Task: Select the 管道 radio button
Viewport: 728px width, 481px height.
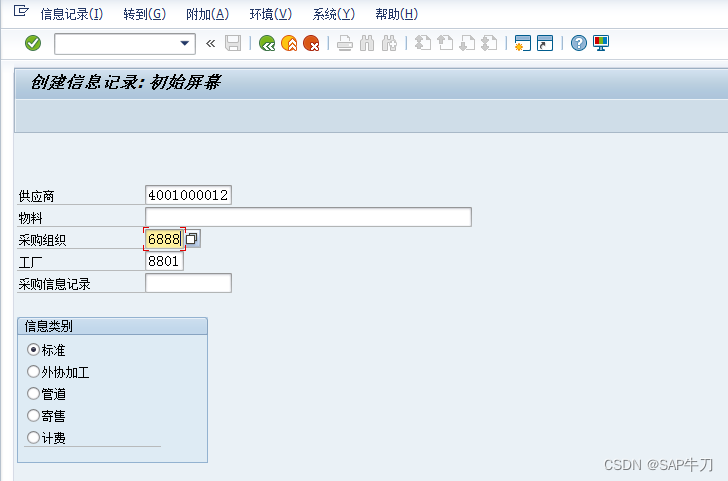Action: (33, 394)
